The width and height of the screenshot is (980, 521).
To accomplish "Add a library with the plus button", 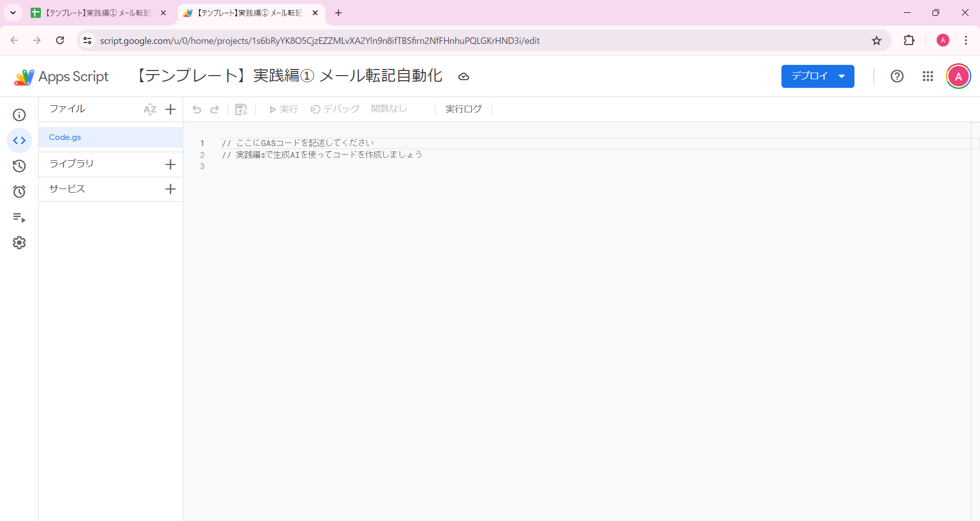I will pyautogui.click(x=170, y=164).
